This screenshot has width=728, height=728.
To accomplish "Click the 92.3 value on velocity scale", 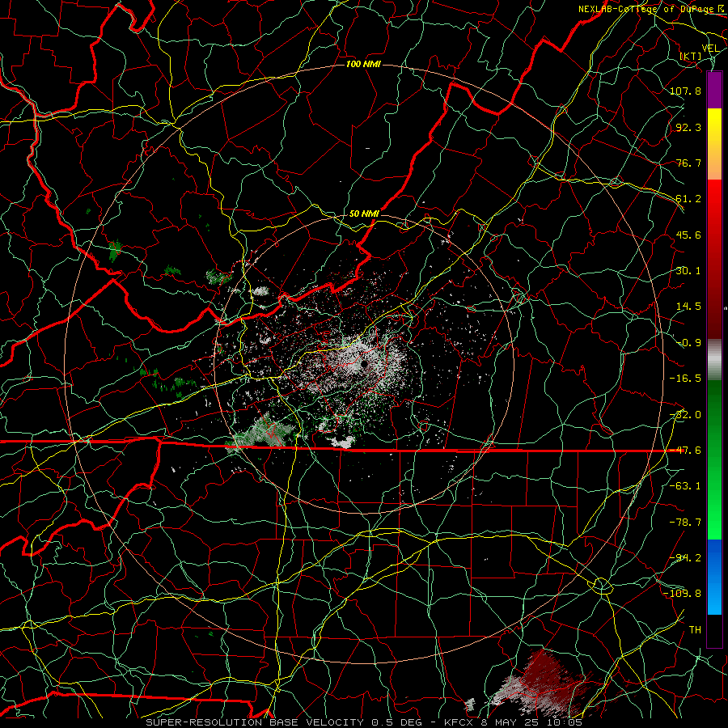I will point(688,127).
